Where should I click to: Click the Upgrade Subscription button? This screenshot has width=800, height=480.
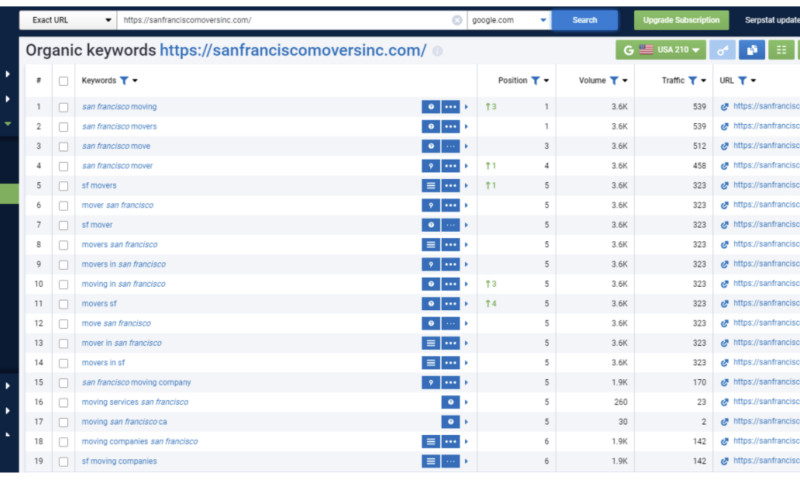(x=681, y=20)
